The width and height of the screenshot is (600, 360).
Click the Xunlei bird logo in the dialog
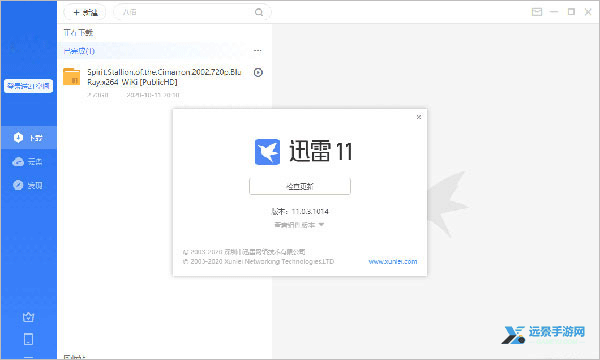267,152
